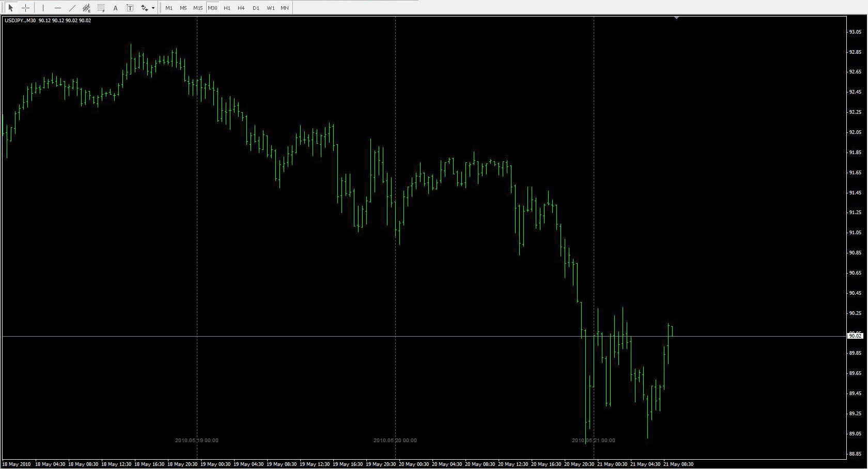This screenshot has width=868, height=469.
Task: Switch to M5 timeframe
Action: [183, 8]
